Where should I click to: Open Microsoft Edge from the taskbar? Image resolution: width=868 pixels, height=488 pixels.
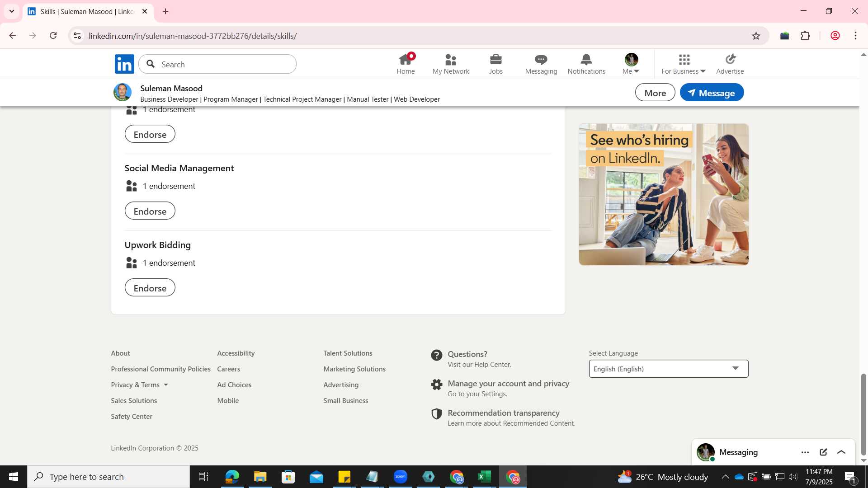click(232, 477)
